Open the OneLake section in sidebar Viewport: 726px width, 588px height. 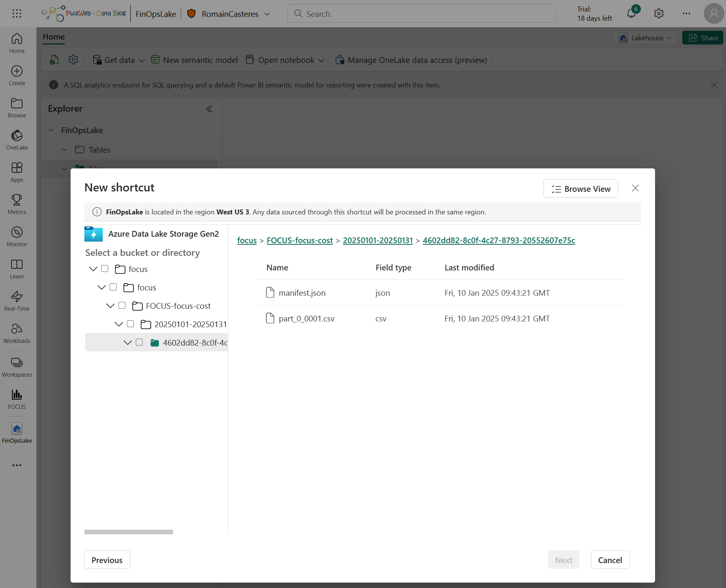click(16, 139)
